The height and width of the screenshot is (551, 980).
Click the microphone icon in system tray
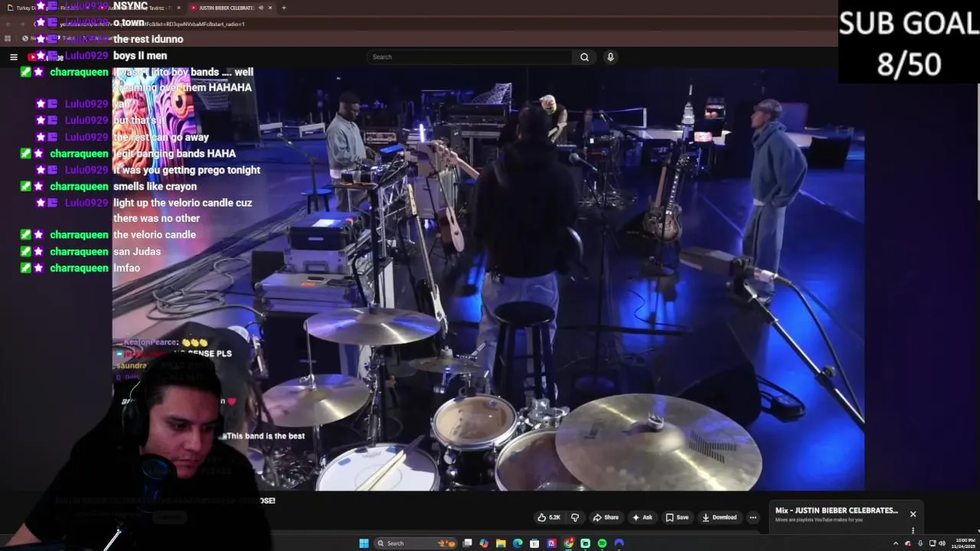coord(920,543)
